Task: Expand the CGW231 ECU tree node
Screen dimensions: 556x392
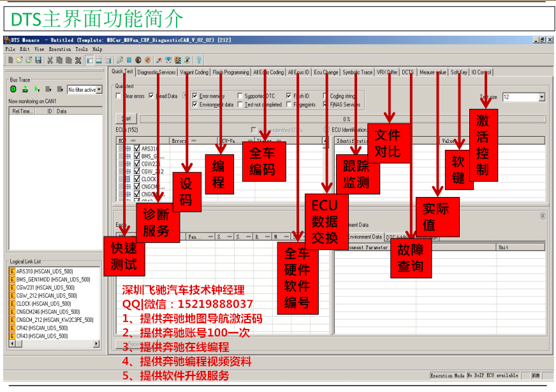Action: pyautogui.click(x=128, y=164)
